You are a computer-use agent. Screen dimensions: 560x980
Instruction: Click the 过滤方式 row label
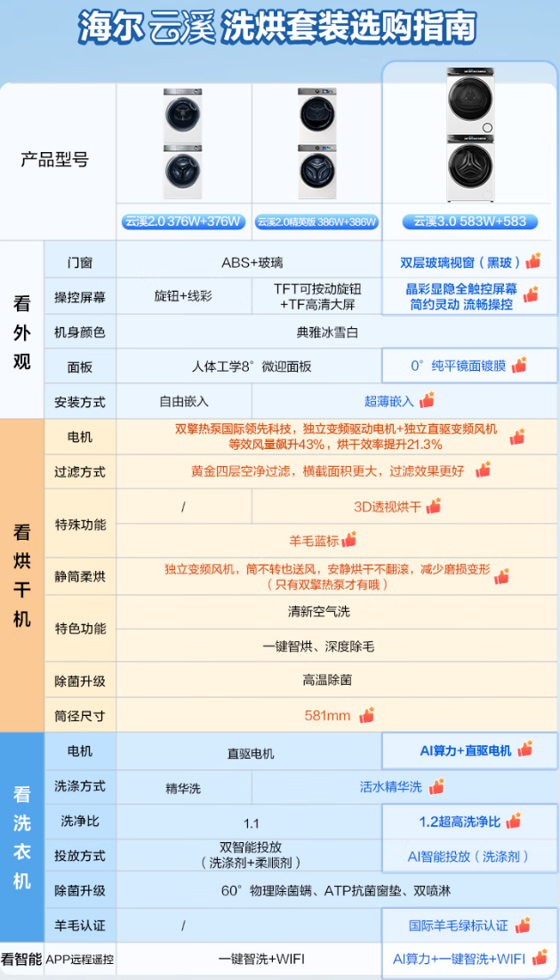coord(79,472)
